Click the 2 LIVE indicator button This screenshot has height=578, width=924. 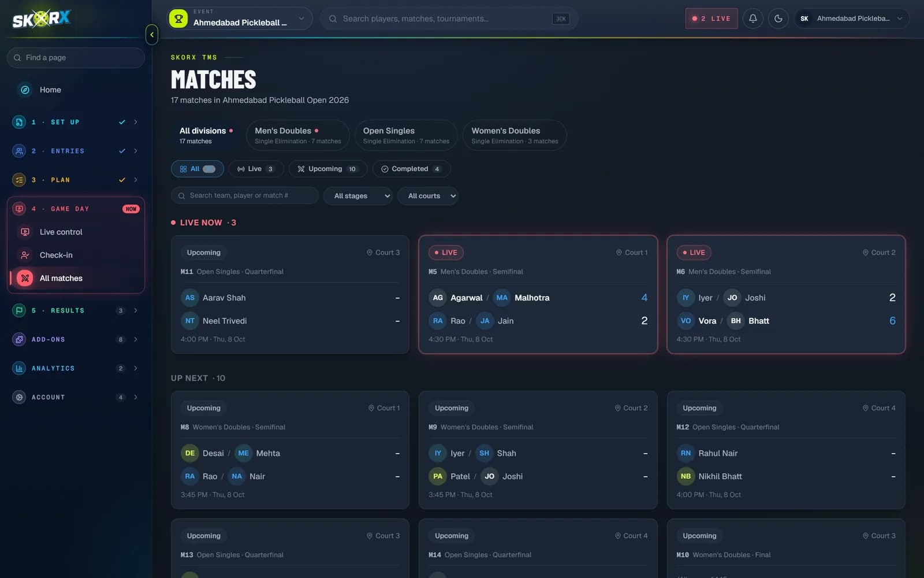click(x=711, y=18)
